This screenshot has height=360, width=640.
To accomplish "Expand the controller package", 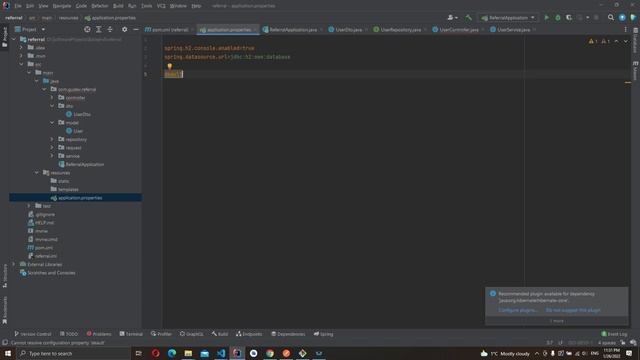I will (52, 98).
